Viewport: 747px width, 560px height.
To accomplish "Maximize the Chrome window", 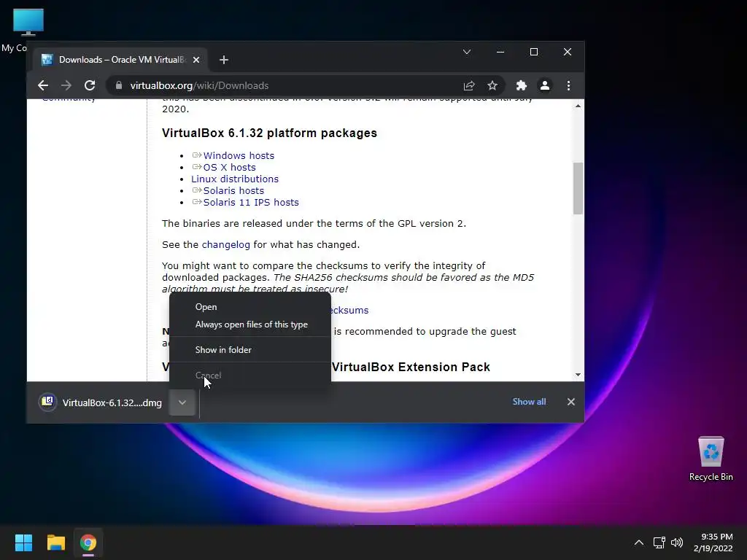I will (x=534, y=52).
